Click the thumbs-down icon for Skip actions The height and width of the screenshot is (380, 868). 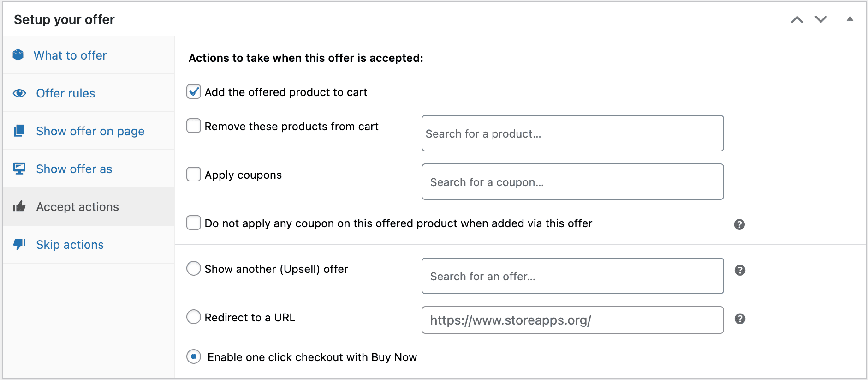[19, 244]
